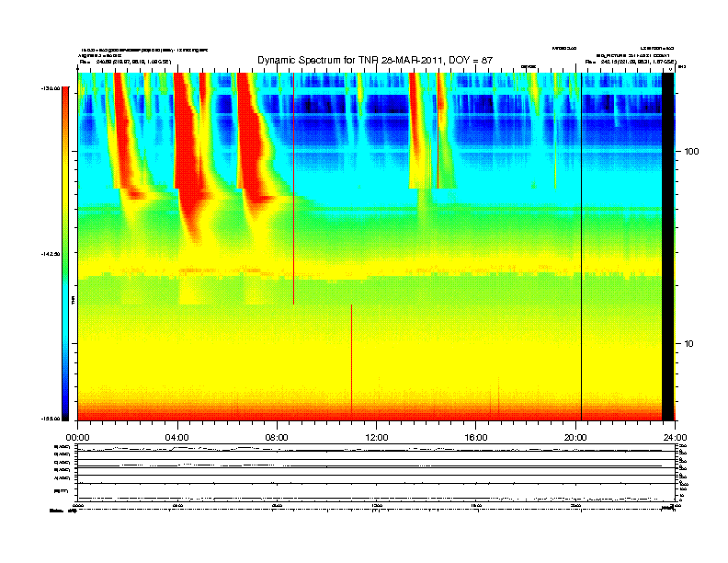
Task: Click the "20:00" time axis label
Action: pos(575,437)
